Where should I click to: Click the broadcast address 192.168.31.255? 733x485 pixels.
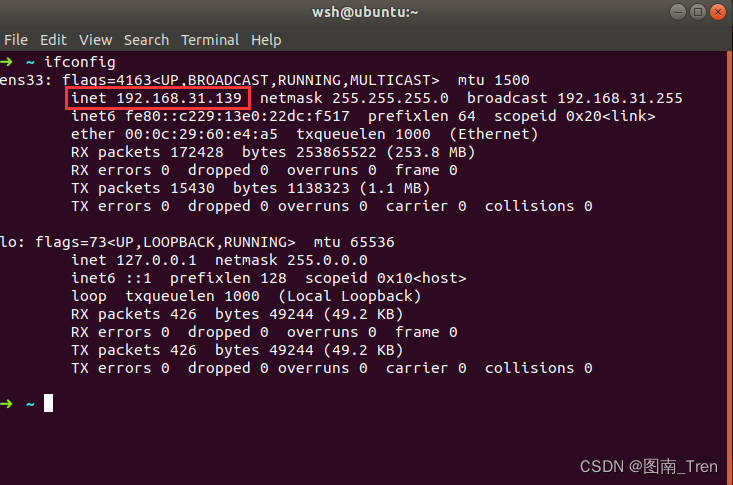pos(620,98)
